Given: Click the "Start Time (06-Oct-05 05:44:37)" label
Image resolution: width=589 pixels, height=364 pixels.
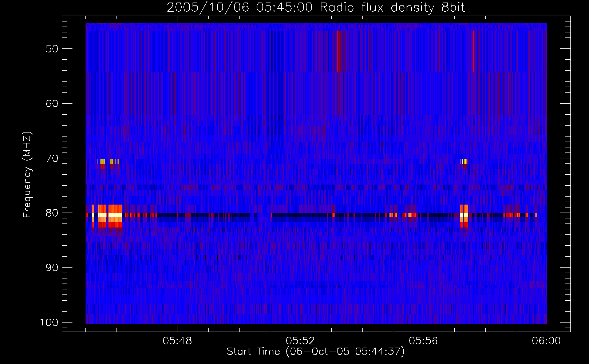Looking at the screenshot, I should pyautogui.click(x=316, y=352).
